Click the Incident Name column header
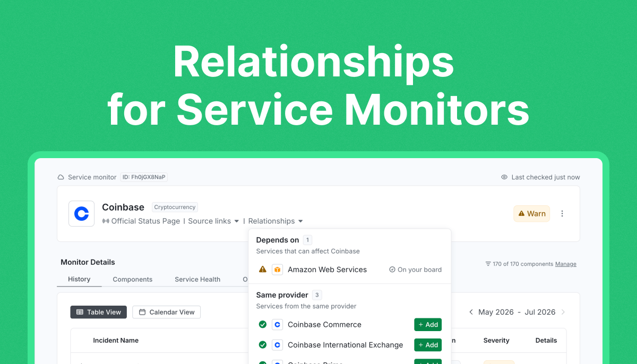 (x=116, y=341)
